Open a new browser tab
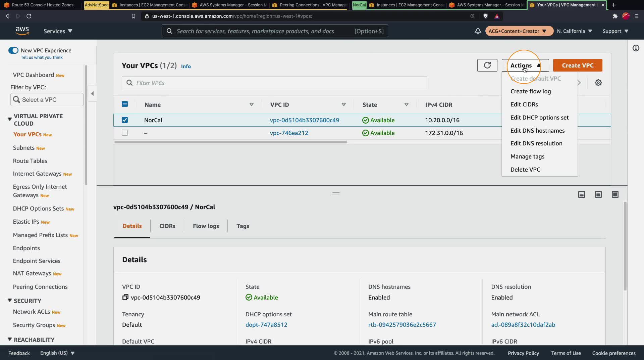This screenshot has width=644, height=360. click(614, 5)
